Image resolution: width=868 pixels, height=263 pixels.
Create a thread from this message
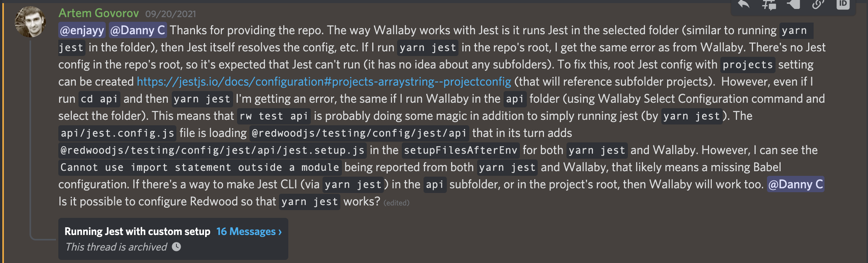[769, 5]
